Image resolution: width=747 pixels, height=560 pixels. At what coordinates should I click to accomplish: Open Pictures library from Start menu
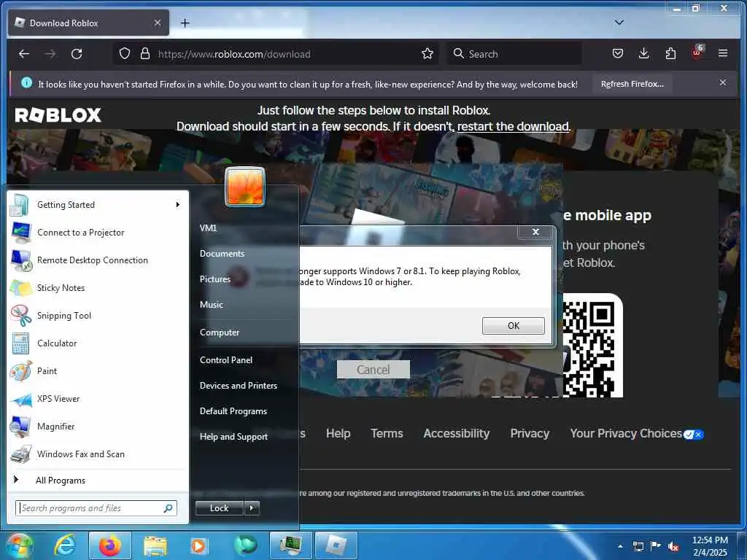pyautogui.click(x=215, y=279)
